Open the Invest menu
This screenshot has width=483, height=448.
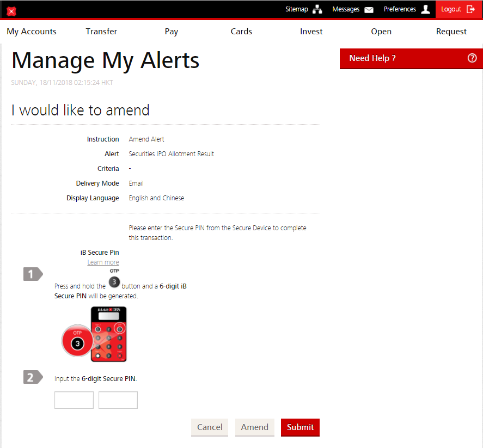(311, 32)
